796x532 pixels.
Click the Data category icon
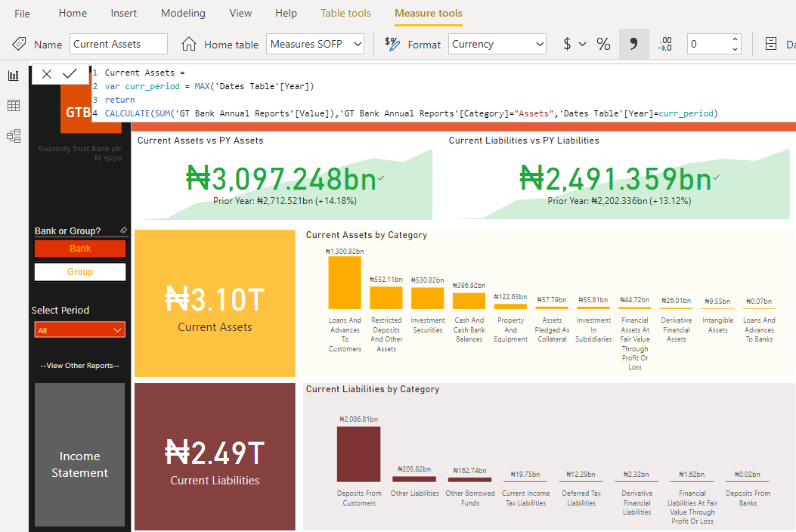pyautogui.click(x=770, y=44)
